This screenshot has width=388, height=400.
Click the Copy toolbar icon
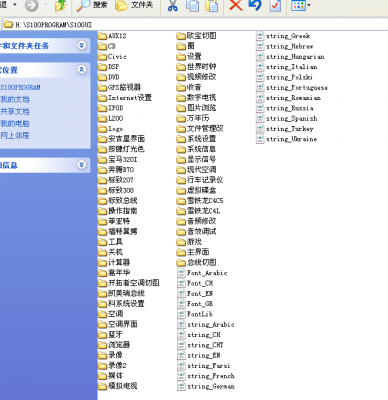tap(192, 6)
